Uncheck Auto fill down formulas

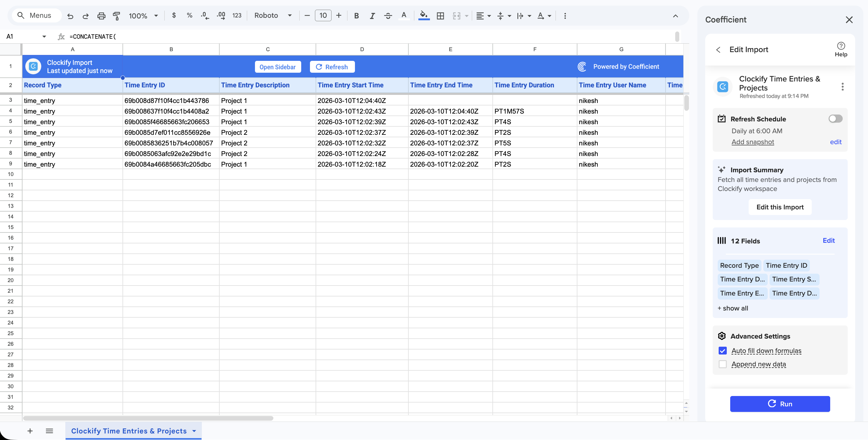[722, 351]
